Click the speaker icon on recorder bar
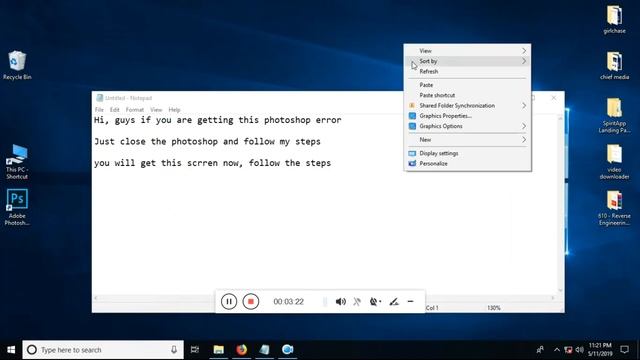640x360 pixels. (340, 302)
